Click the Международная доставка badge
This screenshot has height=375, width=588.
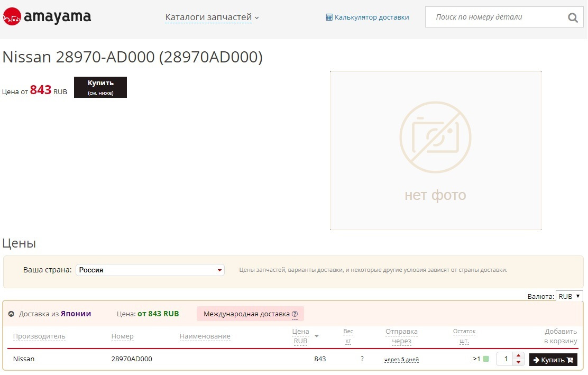(x=251, y=314)
